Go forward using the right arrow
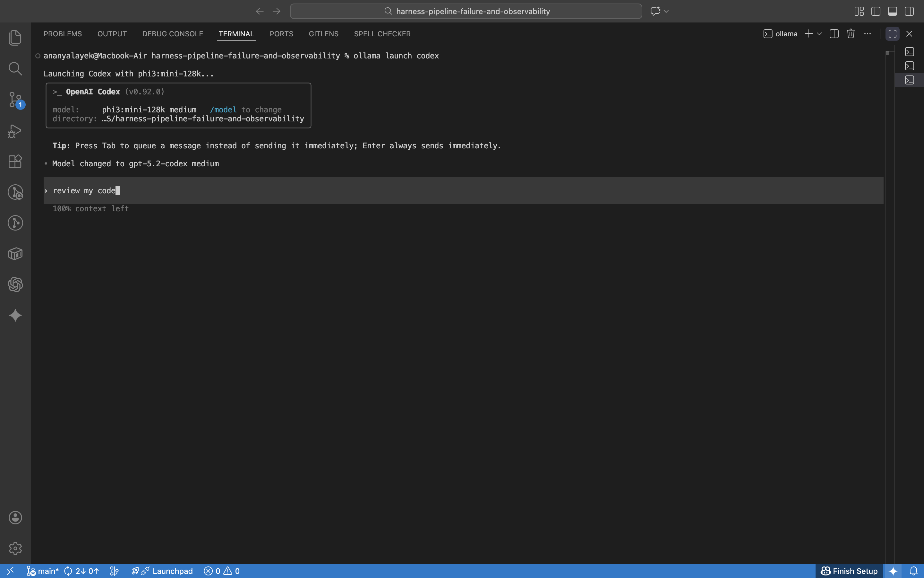 277,11
